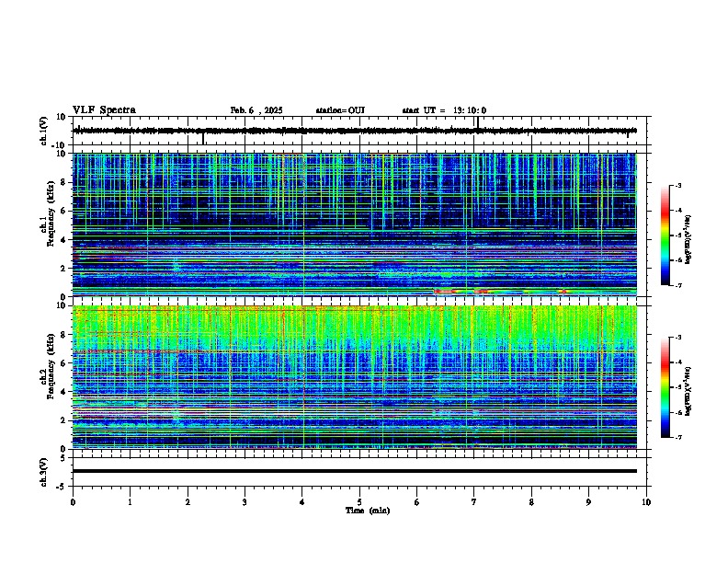Click the 'station=OUJ' label
Screen dimensions: 728x563
pyautogui.click(x=340, y=110)
